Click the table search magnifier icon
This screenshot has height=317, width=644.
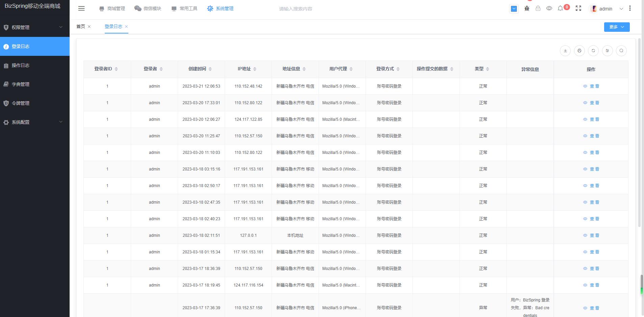(x=621, y=51)
